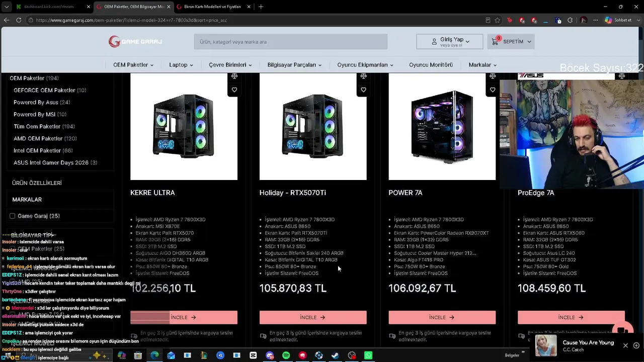Filter by Powered By Asus category
The image size is (644, 362).
tap(42, 103)
